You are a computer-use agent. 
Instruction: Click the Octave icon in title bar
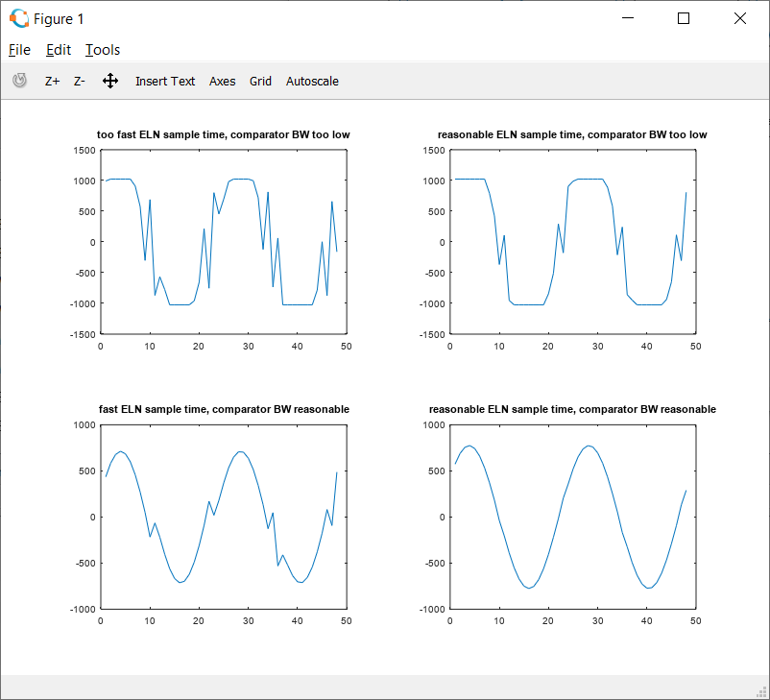click(18, 18)
